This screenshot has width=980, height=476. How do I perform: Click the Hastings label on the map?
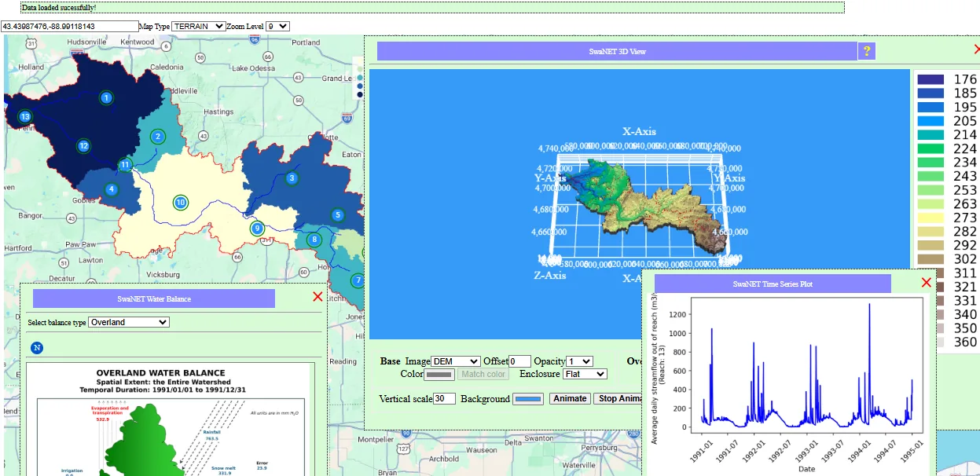pyautogui.click(x=218, y=112)
